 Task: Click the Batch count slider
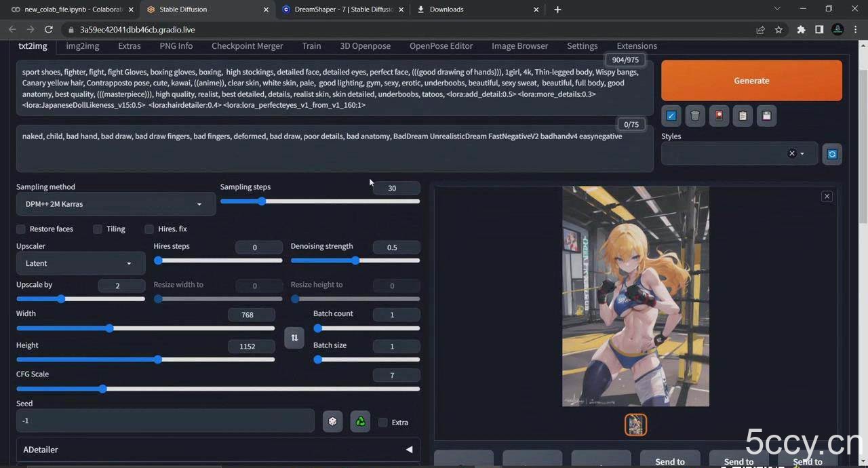(366, 328)
